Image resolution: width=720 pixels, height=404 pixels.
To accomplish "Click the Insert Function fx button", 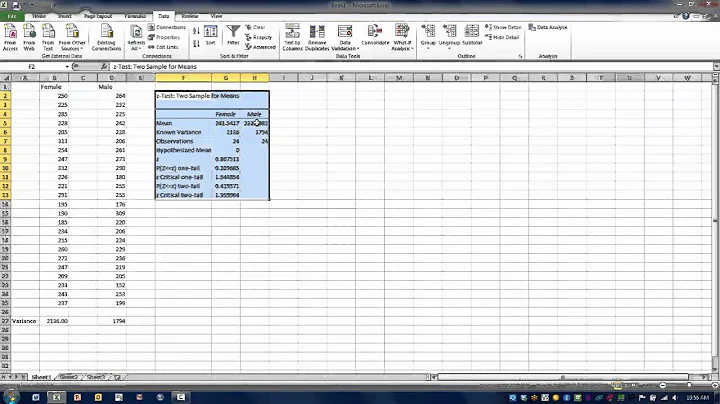I will [x=103, y=67].
